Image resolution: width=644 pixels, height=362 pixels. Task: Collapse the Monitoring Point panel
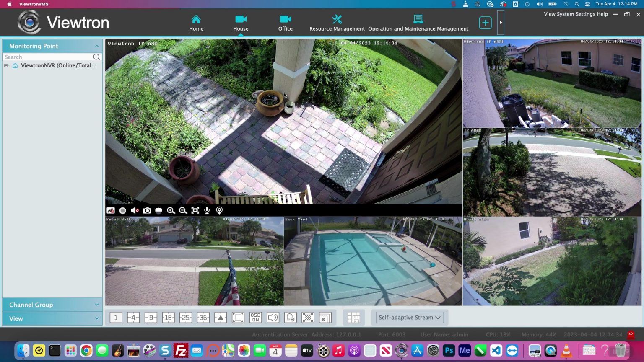click(96, 46)
